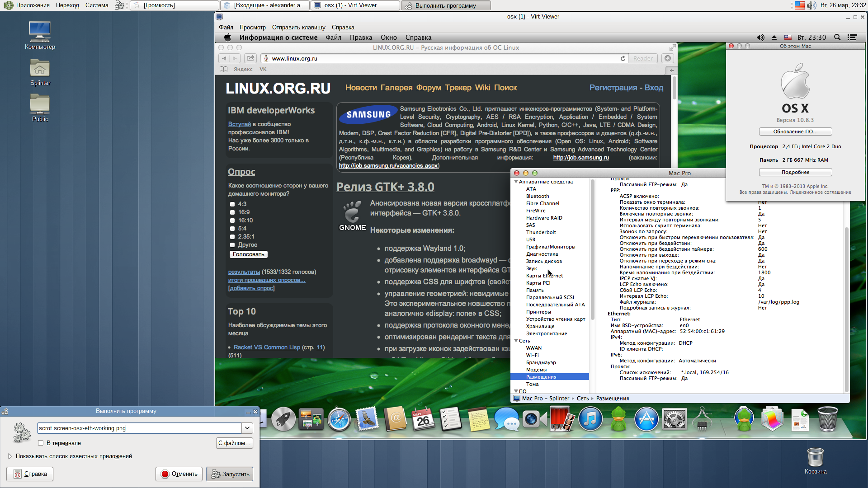
Task: Open Корзина on the GNOME desktop
Action: pyautogui.click(x=816, y=461)
